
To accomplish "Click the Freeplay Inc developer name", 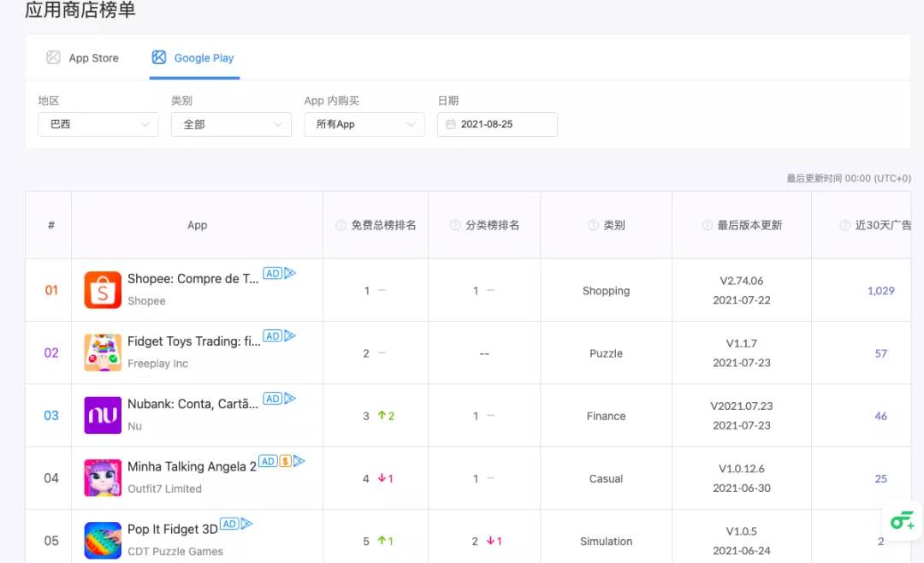I will click(158, 364).
